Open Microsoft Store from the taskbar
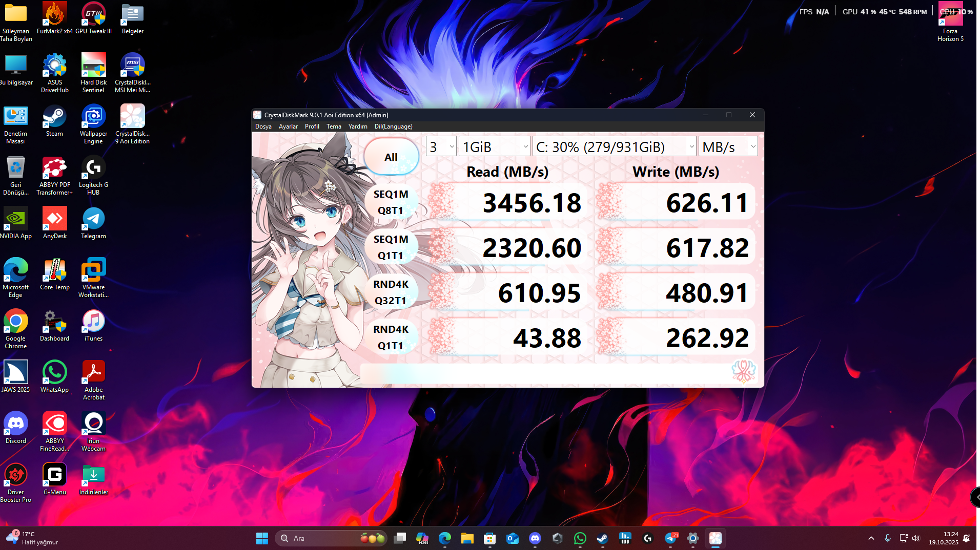 tap(489, 538)
